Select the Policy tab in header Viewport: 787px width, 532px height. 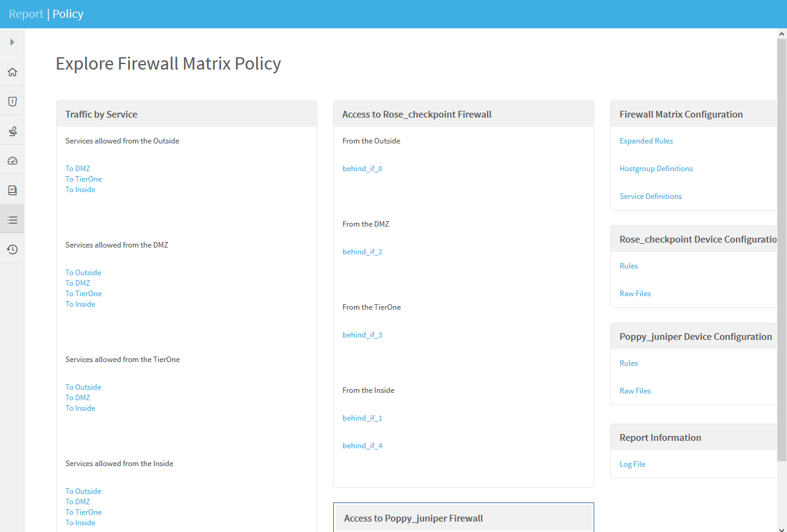(68, 14)
